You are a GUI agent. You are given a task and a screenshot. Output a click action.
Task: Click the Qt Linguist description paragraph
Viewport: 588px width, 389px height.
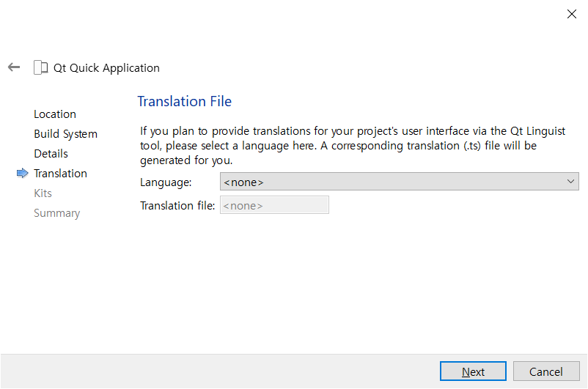tap(353, 146)
